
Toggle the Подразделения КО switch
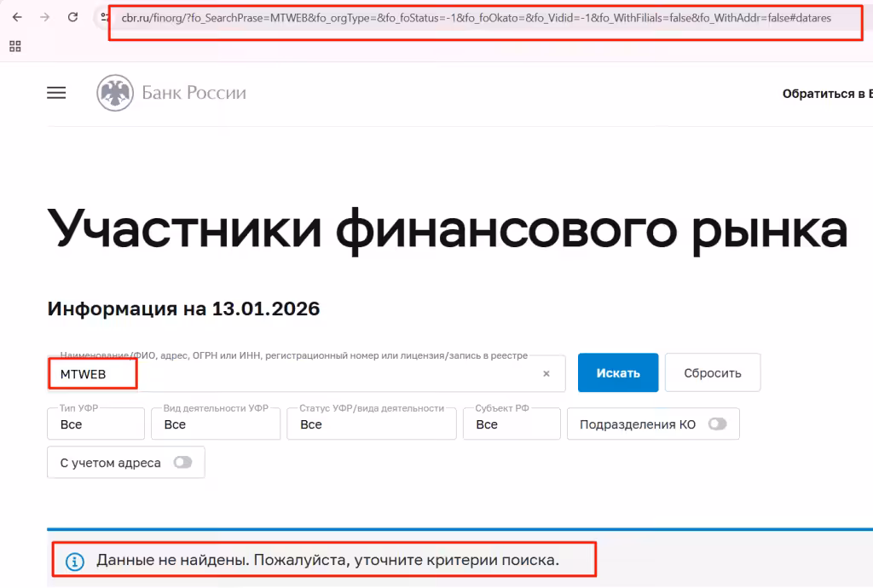tap(718, 424)
